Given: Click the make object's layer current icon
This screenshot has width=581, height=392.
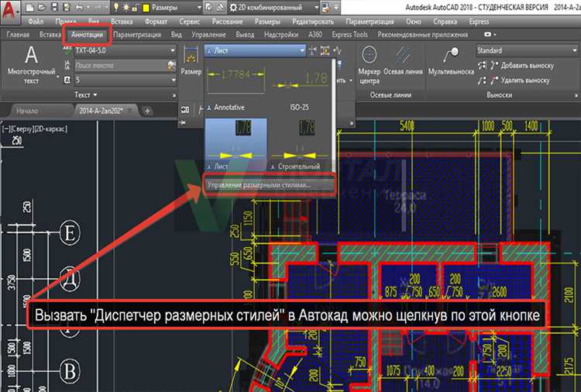Looking at the screenshot, I should click(x=209, y=7).
